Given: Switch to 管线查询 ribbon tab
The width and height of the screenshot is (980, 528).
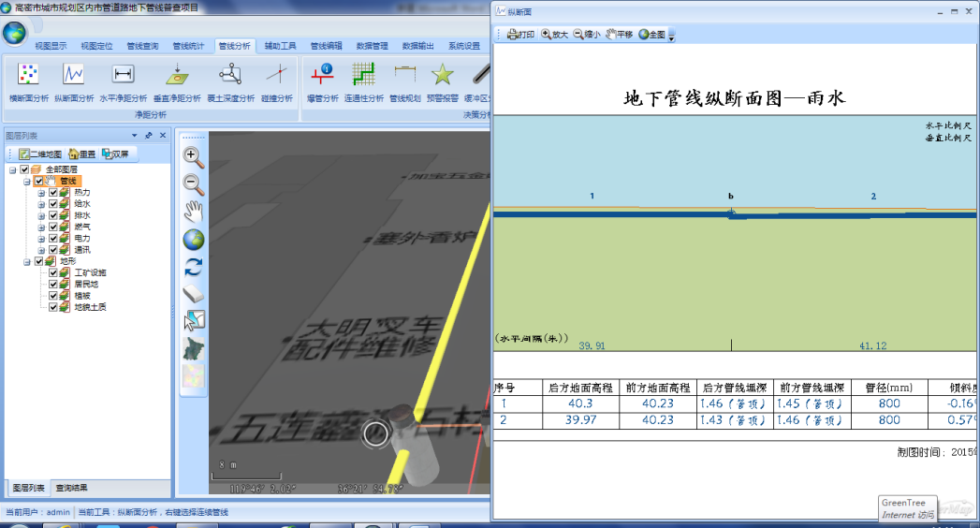Looking at the screenshot, I should click(x=142, y=46).
